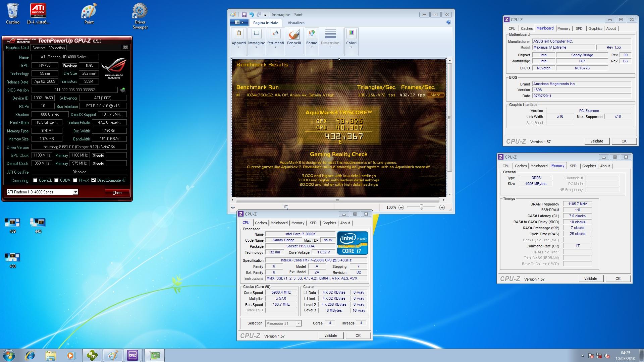Viewport: 644px width, 362px height.
Task: Open the Paint help question mark icon
Action: pyautogui.click(x=449, y=22)
